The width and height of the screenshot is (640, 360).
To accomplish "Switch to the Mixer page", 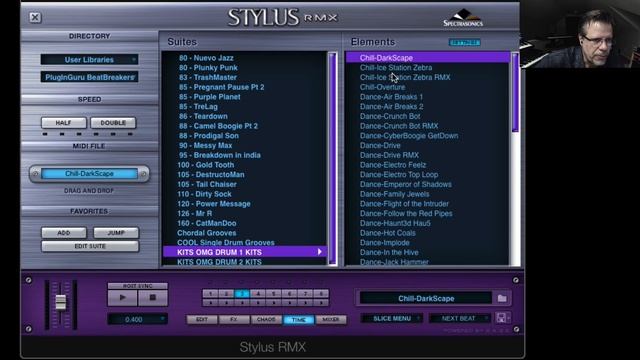I will click(x=331, y=320).
